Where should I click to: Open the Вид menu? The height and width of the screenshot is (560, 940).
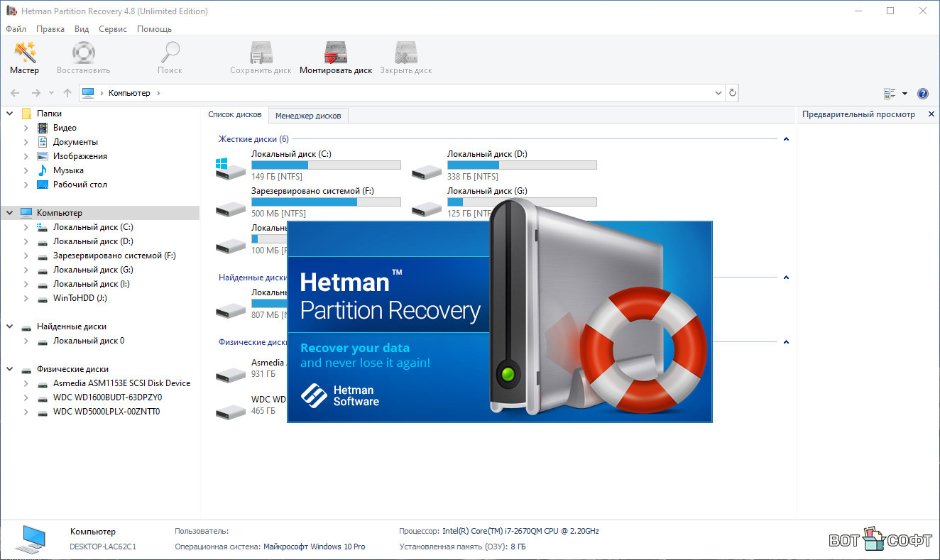82,29
